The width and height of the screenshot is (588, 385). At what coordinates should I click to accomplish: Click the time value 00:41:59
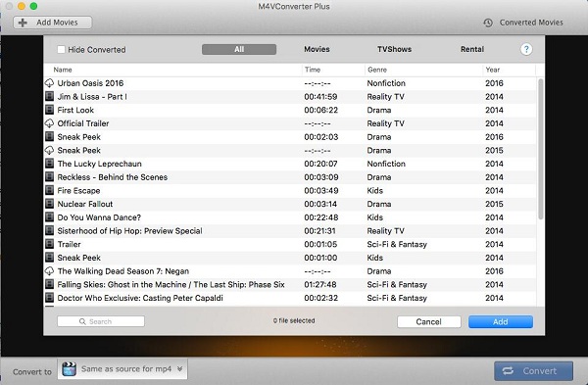(x=320, y=97)
